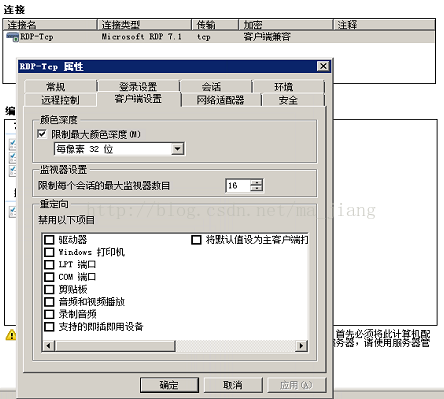
Task: Click the 传输 column header
Action: 215,25
